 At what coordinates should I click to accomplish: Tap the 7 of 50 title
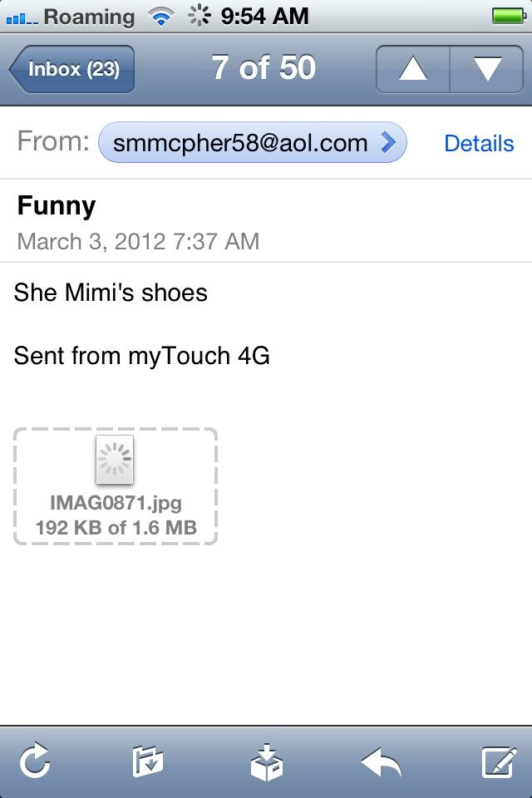point(264,67)
